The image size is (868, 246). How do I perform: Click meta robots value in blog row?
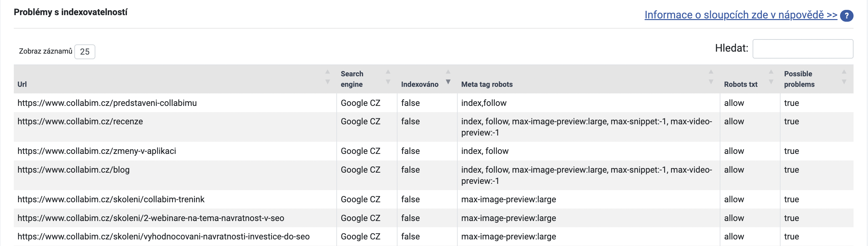click(586, 175)
